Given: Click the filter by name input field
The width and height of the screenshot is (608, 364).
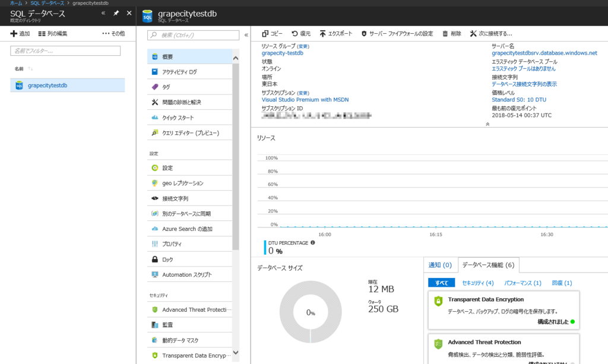Looking at the screenshot, I should pos(65,51).
